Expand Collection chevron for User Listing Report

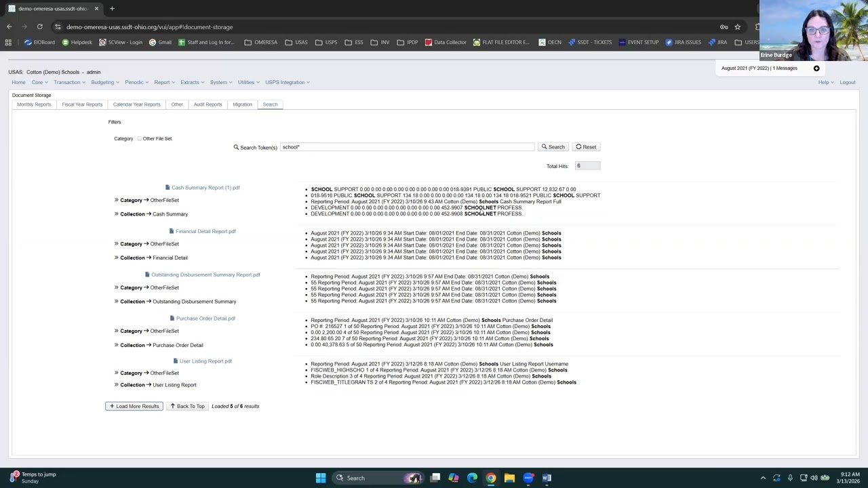(116, 385)
